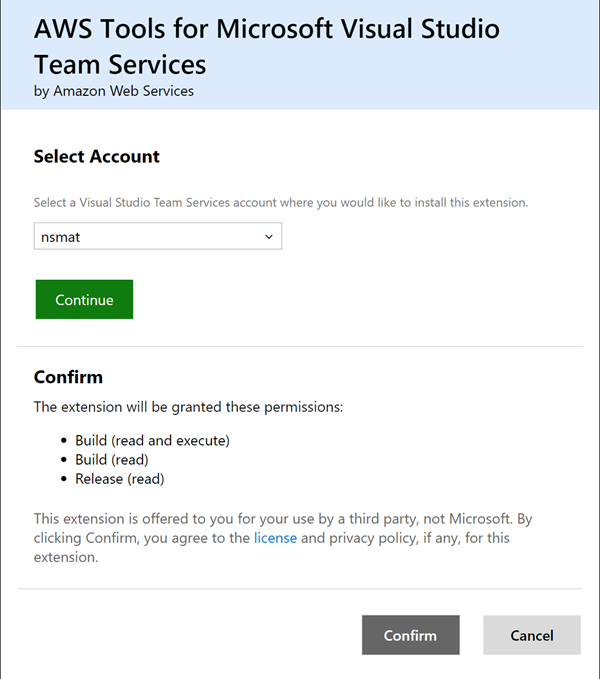Viewport: 600px width, 679px height.
Task: Click the chevron arrow in account selector
Action: tap(269, 237)
